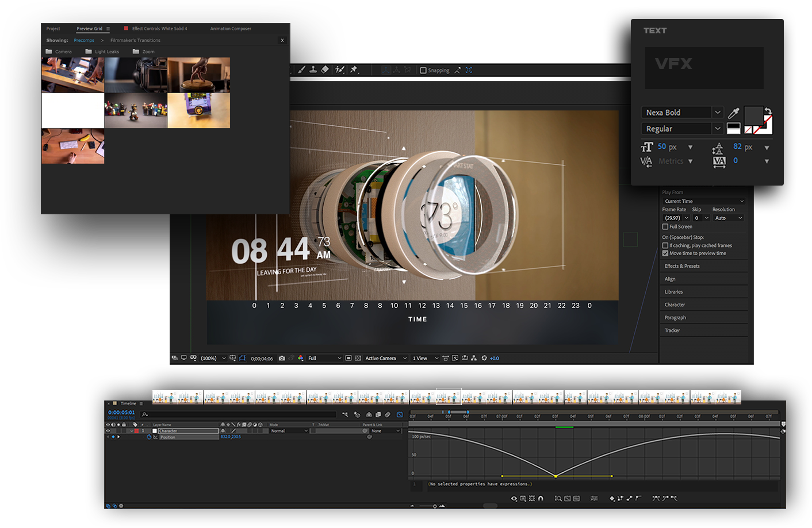This screenshot has height=528, width=812.
Task: Switch to the Preview Grid tab
Action: coord(90,29)
